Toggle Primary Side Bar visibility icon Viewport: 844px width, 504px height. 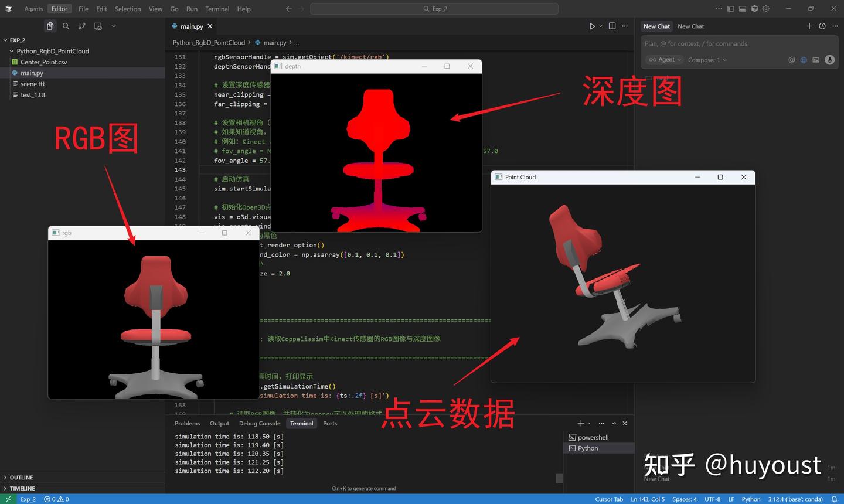click(x=730, y=8)
